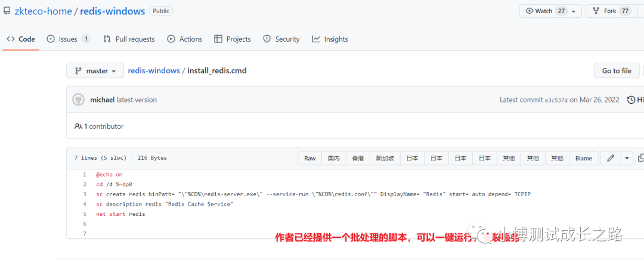The height and width of the screenshot is (263, 644).
Task: Click the Raw button
Action: coord(309,158)
